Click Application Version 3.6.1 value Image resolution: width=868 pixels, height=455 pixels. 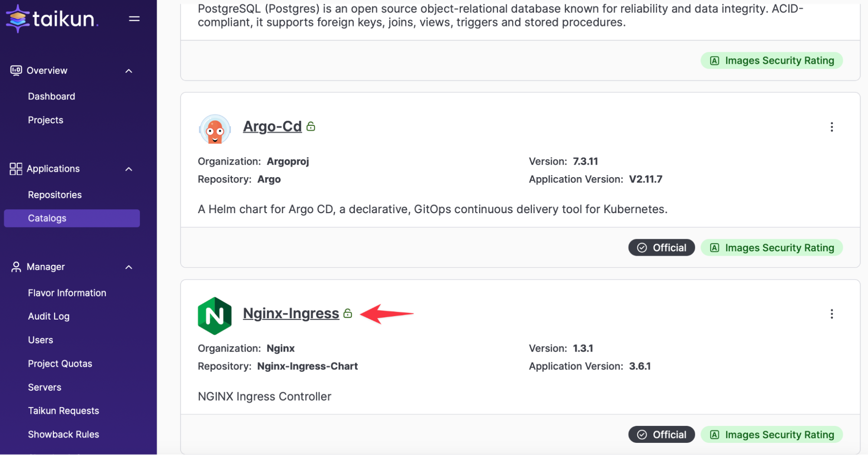click(x=640, y=366)
